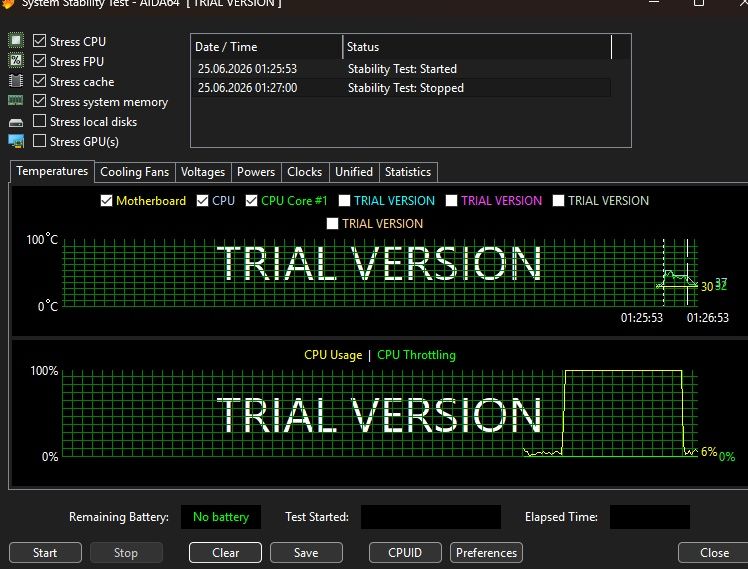Click the 01:25:53 time label on graph
This screenshot has width=748, height=569.
[642, 318]
